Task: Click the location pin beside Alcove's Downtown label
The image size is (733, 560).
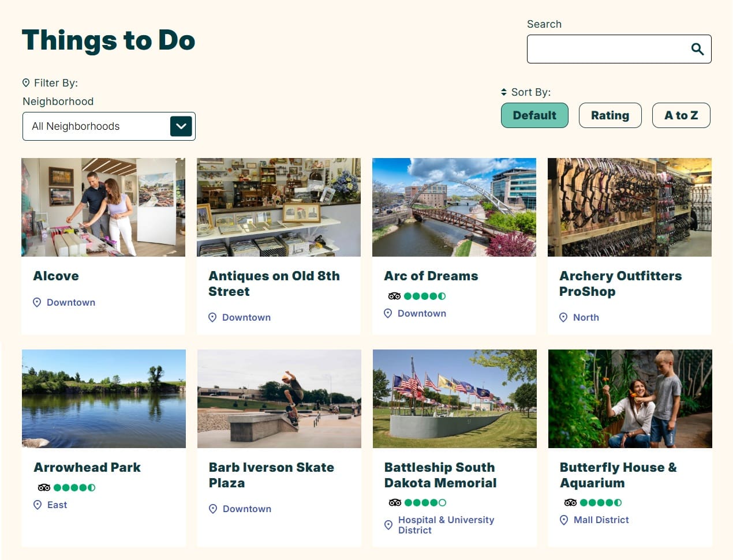Action: [37, 303]
